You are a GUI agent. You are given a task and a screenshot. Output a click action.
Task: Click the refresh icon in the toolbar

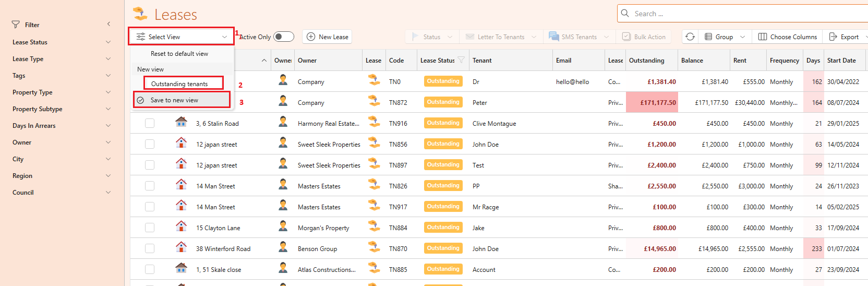[690, 37]
